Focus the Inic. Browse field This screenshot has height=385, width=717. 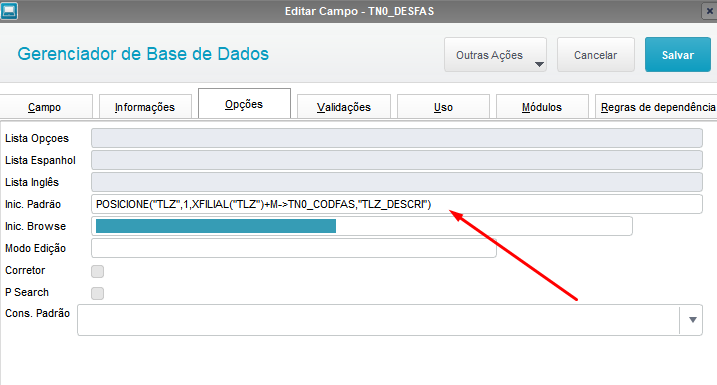[362, 226]
